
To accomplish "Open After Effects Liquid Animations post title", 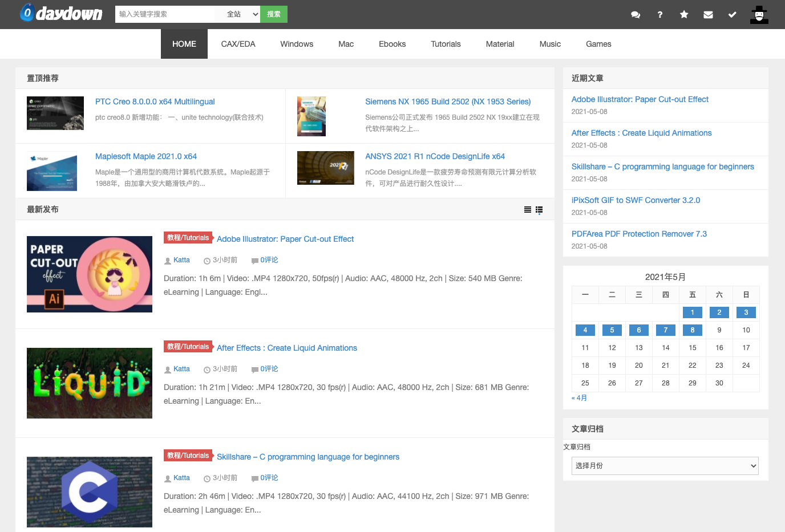I will click(x=287, y=348).
